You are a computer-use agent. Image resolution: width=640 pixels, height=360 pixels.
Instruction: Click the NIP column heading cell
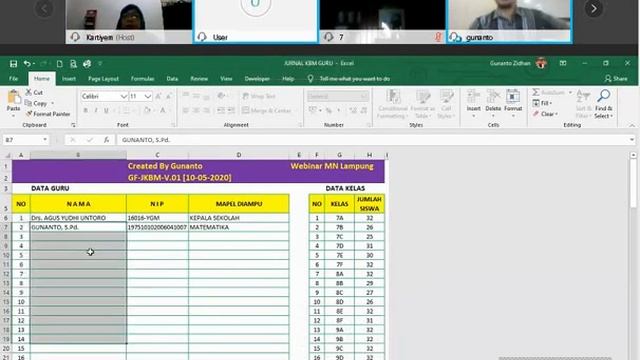coord(158,204)
